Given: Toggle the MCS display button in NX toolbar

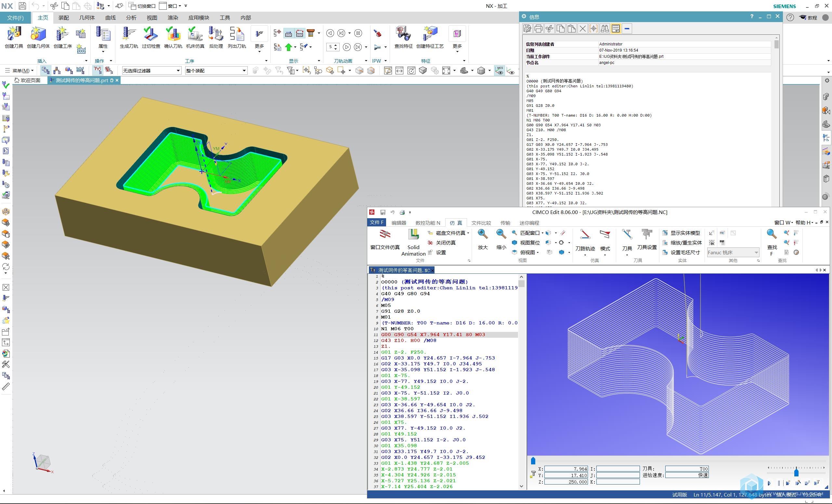Looking at the screenshot, I should click(x=500, y=70).
